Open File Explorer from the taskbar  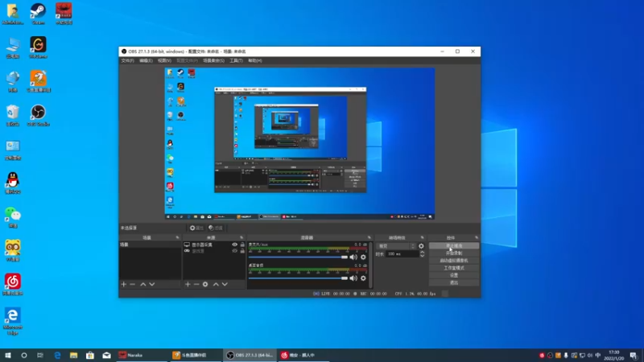(73, 356)
